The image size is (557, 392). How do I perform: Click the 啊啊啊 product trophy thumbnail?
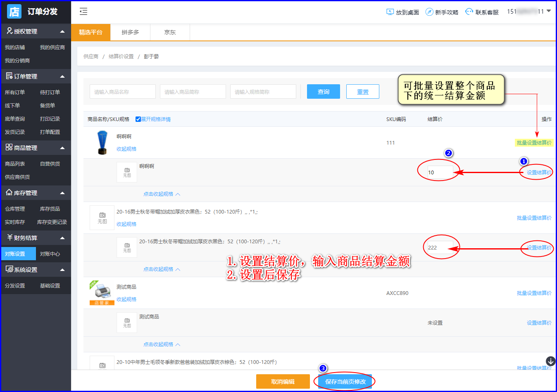point(102,143)
